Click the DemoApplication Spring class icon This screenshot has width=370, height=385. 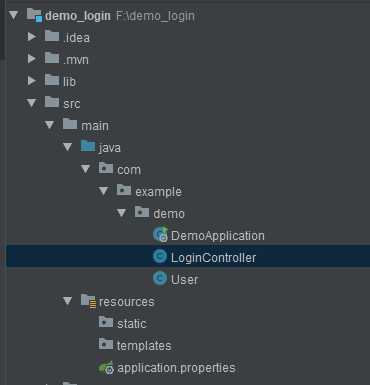tap(160, 234)
